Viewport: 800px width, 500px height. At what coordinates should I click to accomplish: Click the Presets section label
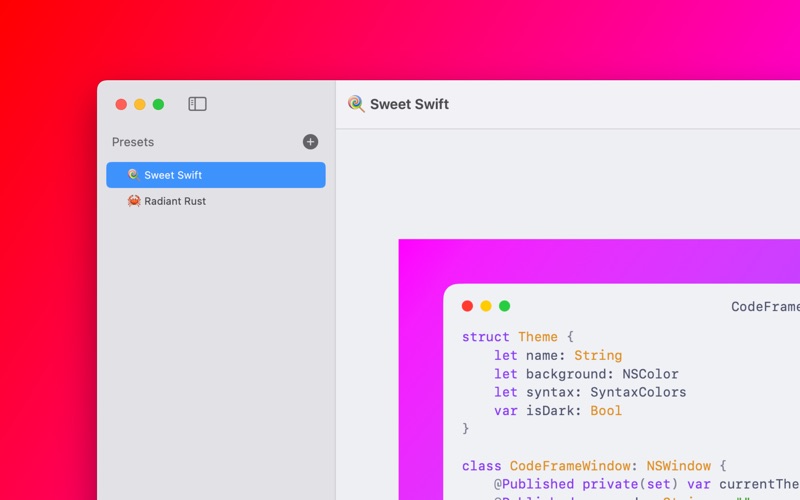[x=133, y=142]
